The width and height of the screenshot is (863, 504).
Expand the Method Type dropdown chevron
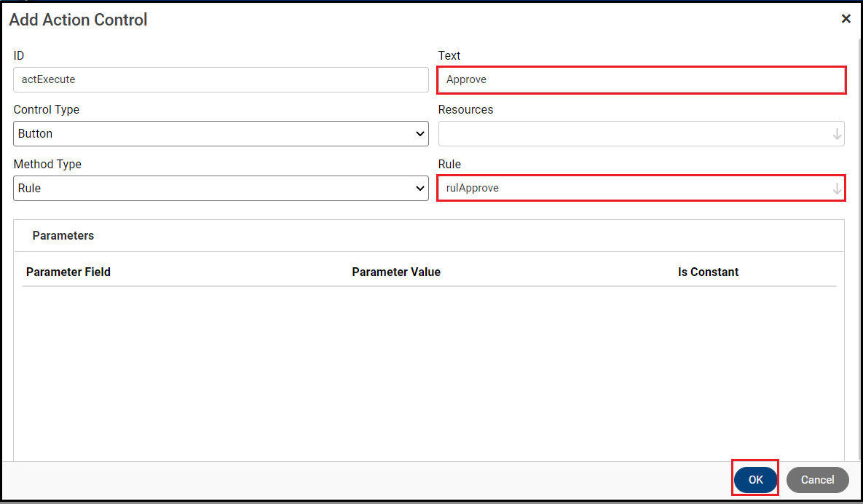coord(419,189)
